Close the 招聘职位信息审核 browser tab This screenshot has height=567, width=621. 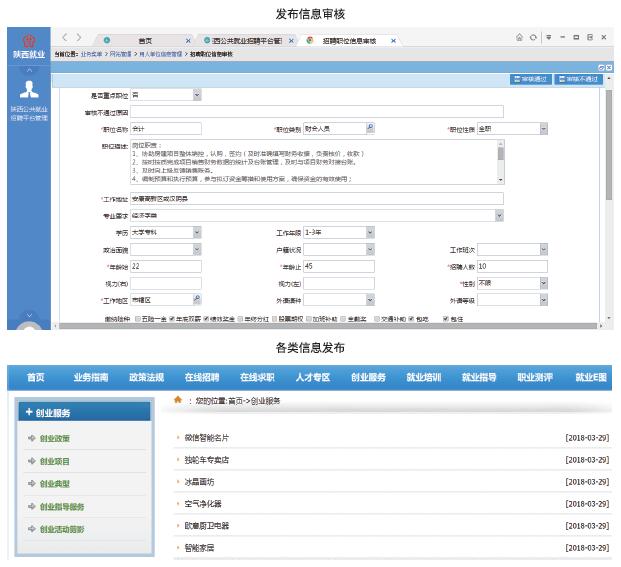393,40
